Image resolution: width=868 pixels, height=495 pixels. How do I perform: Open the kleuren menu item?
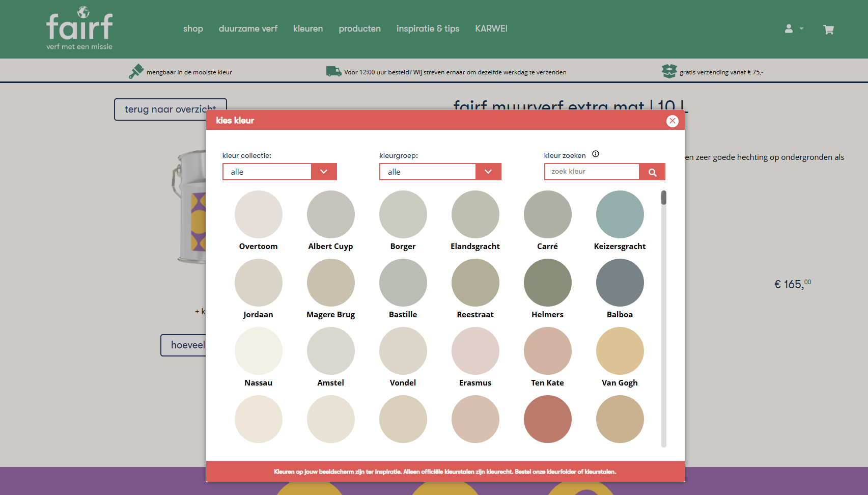(x=307, y=29)
